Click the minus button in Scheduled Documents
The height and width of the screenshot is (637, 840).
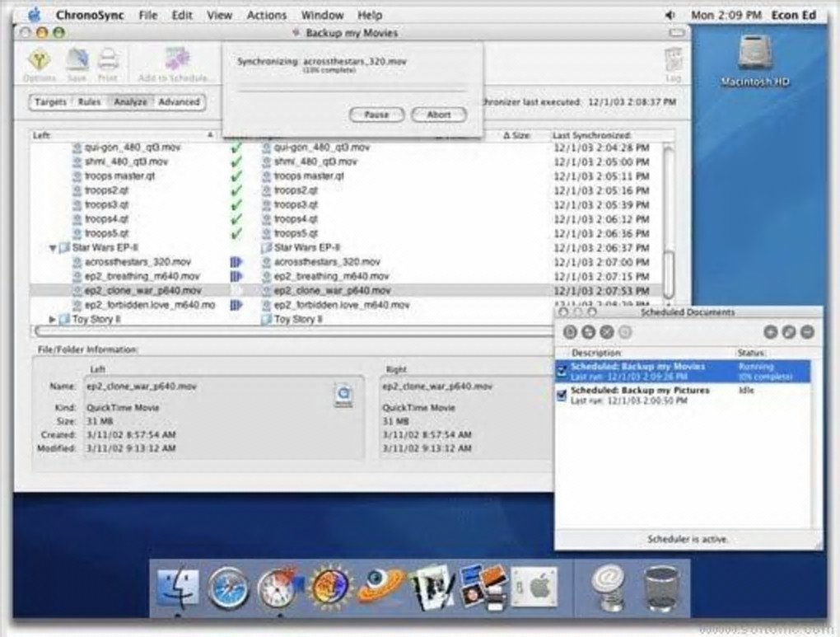[807, 332]
